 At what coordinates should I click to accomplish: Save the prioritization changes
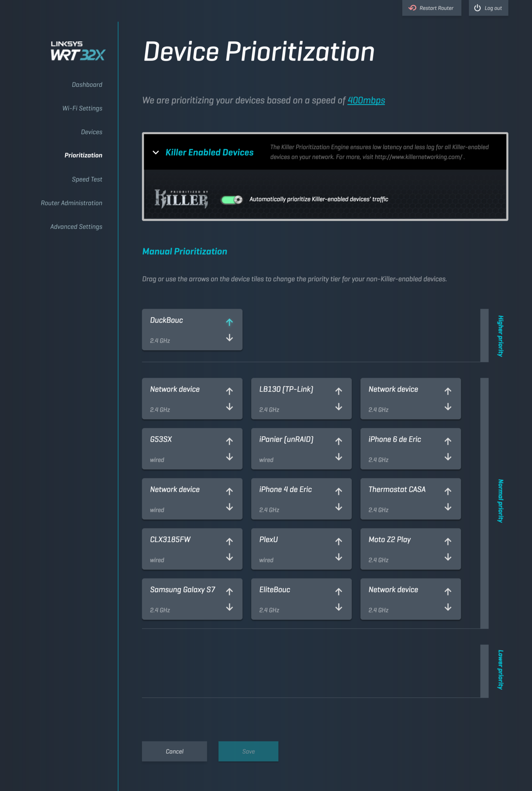pyautogui.click(x=248, y=751)
